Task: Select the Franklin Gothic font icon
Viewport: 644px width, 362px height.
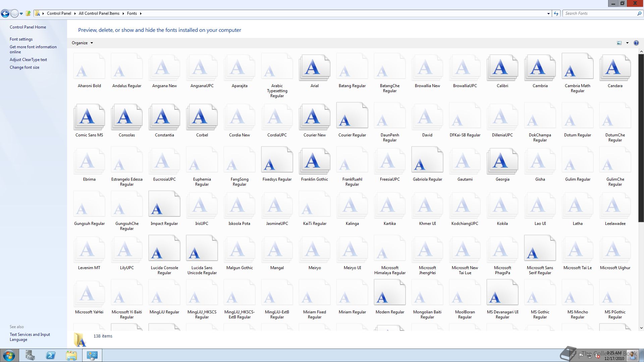Action: [x=314, y=162]
